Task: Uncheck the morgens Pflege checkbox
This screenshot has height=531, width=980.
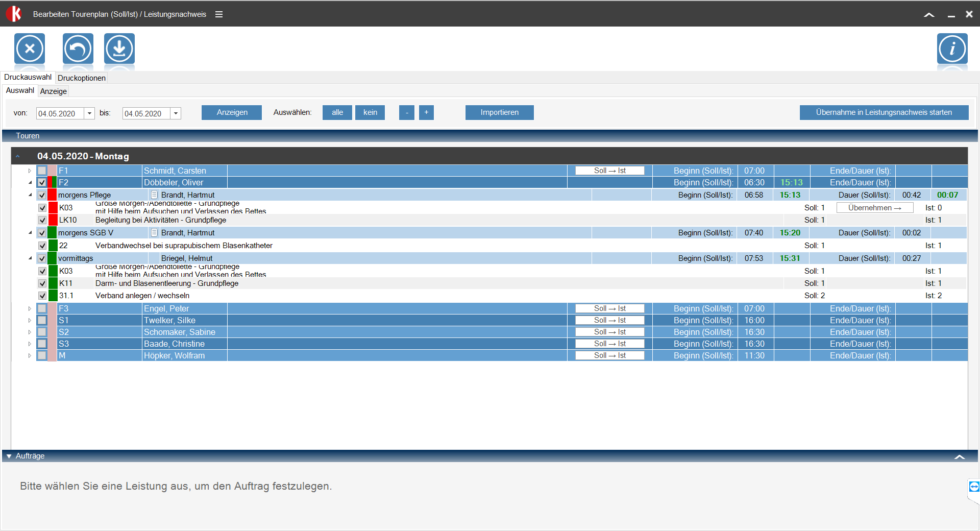Action: point(42,195)
